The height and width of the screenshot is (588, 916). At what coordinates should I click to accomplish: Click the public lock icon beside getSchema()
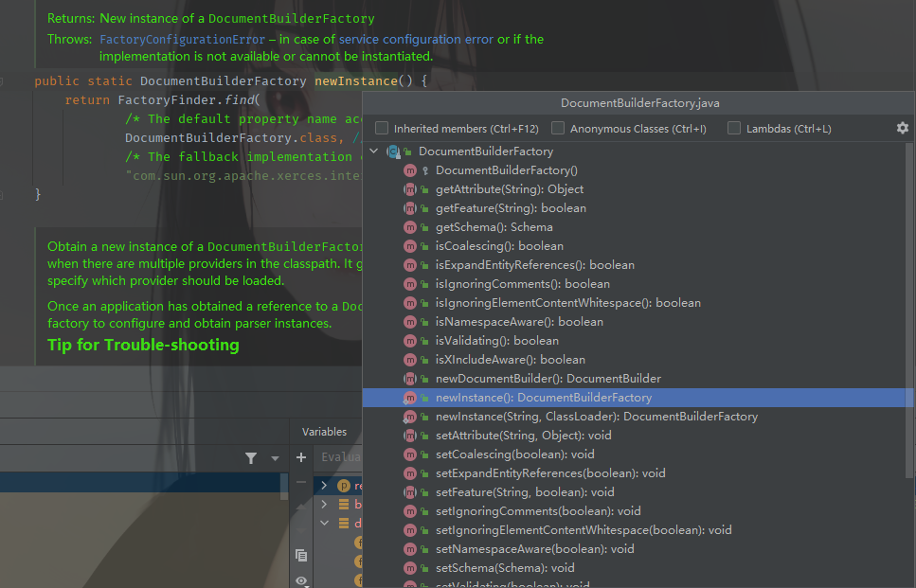pos(424,228)
